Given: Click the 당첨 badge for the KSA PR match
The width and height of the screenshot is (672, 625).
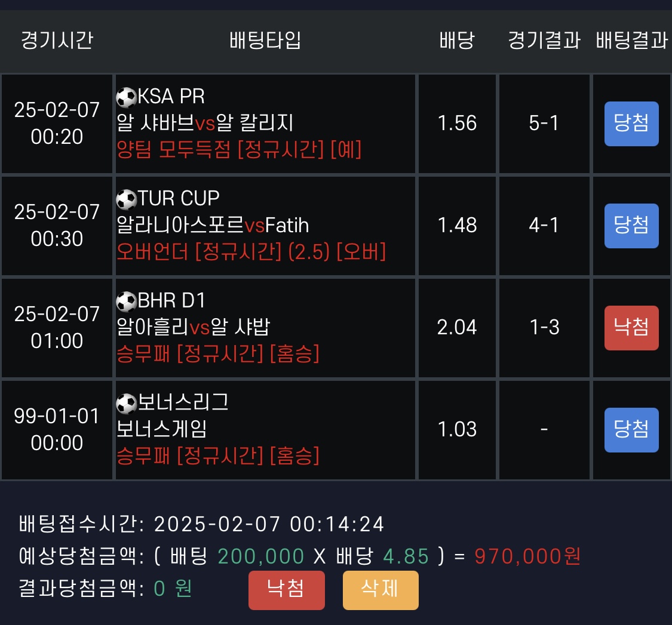Looking at the screenshot, I should (631, 124).
